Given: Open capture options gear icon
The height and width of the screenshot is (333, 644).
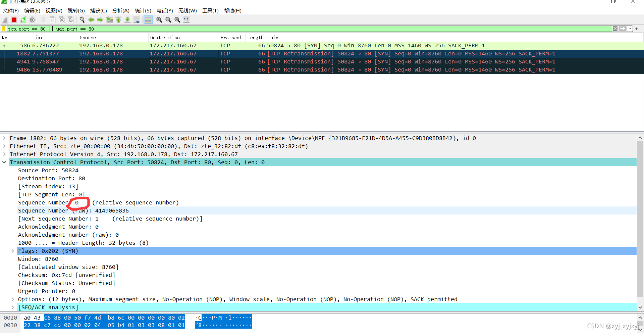Looking at the screenshot, I should point(32,20).
